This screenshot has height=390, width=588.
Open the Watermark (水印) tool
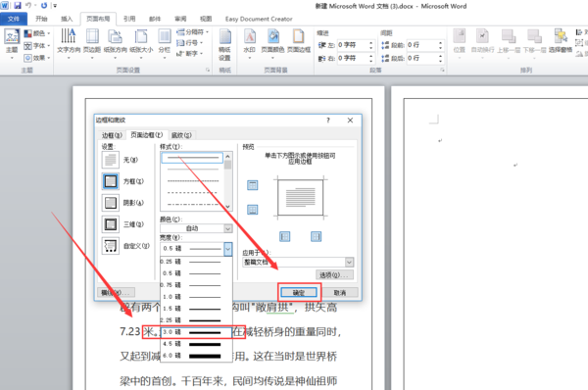click(x=249, y=42)
